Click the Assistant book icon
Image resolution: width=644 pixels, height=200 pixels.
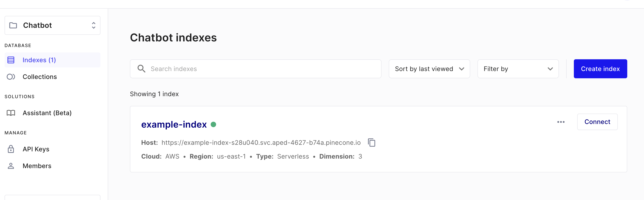[x=11, y=113]
